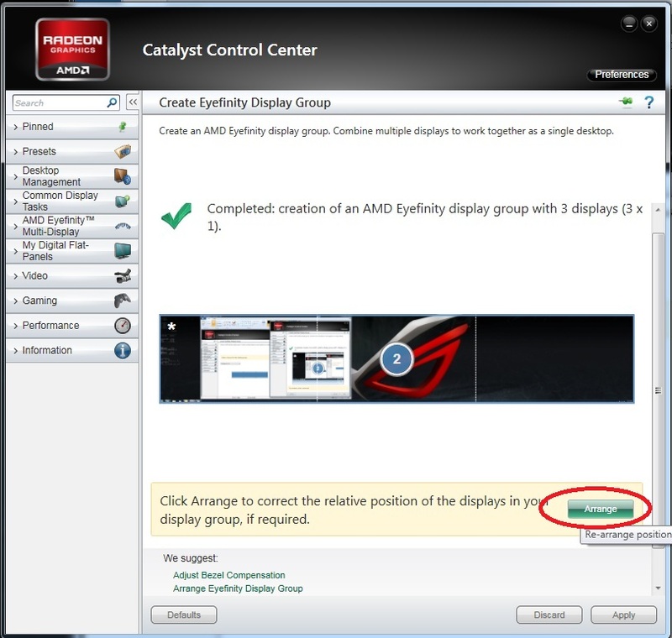
Task: Open the Performance category label
Action: 50,326
